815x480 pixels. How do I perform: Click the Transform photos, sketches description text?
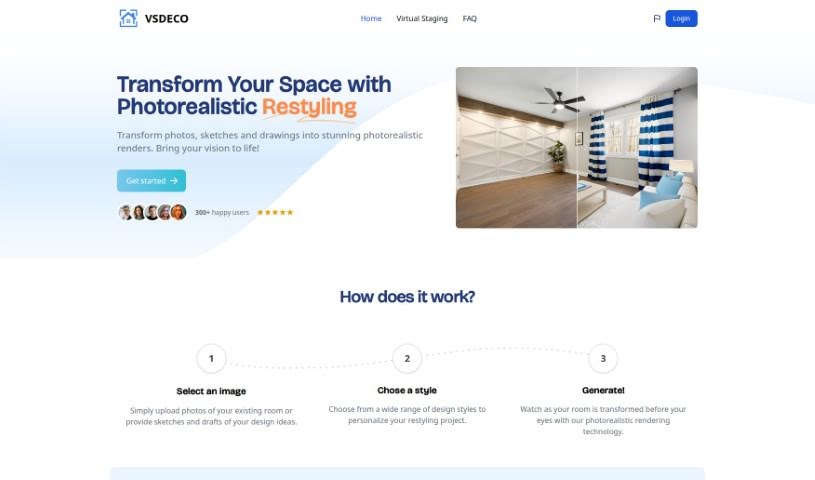click(270, 141)
